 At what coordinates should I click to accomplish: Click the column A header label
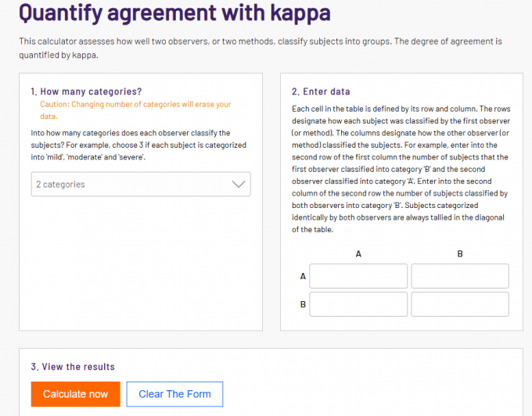click(x=358, y=253)
